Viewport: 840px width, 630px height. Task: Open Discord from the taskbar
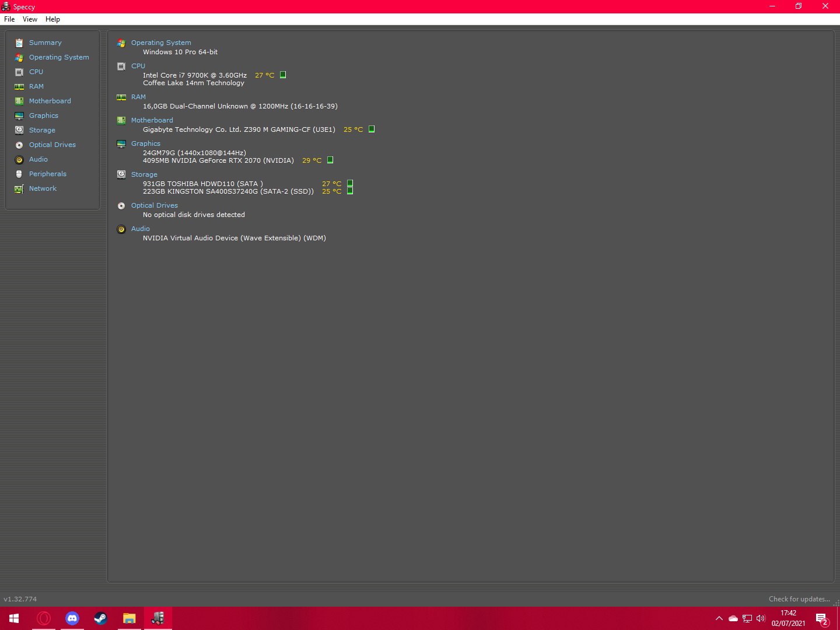pyautogui.click(x=72, y=618)
